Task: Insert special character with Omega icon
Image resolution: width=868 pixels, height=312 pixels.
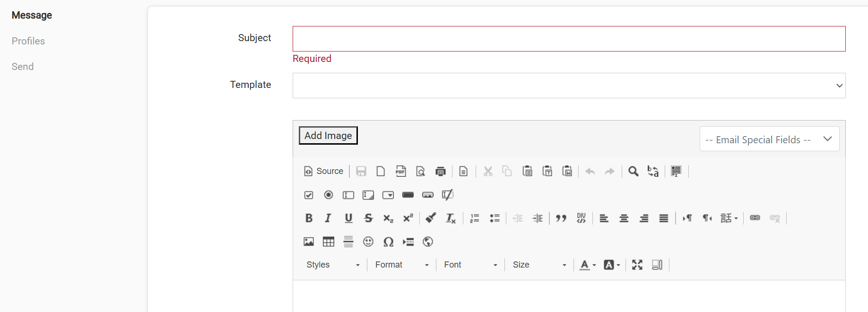Action: (x=388, y=242)
